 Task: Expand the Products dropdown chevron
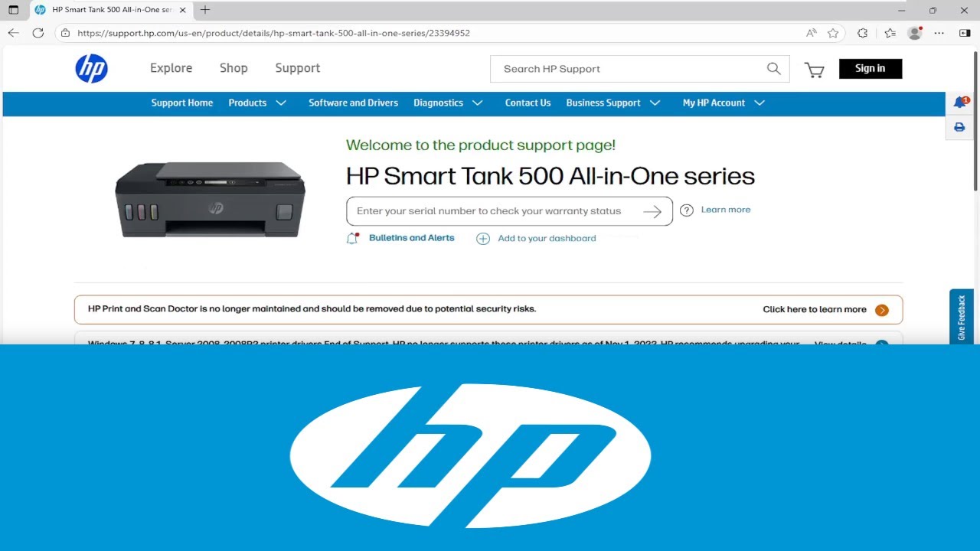(281, 103)
